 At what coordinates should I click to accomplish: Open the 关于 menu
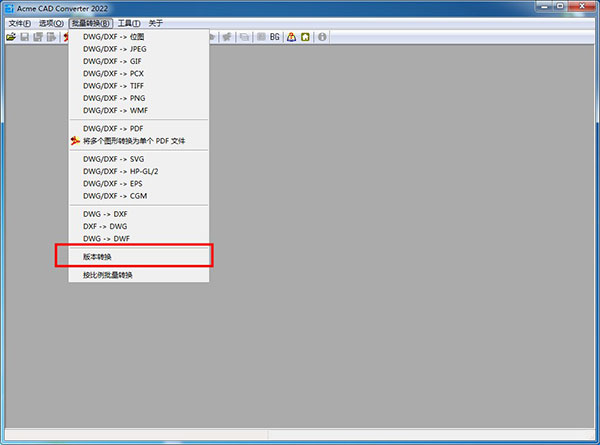point(156,23)
